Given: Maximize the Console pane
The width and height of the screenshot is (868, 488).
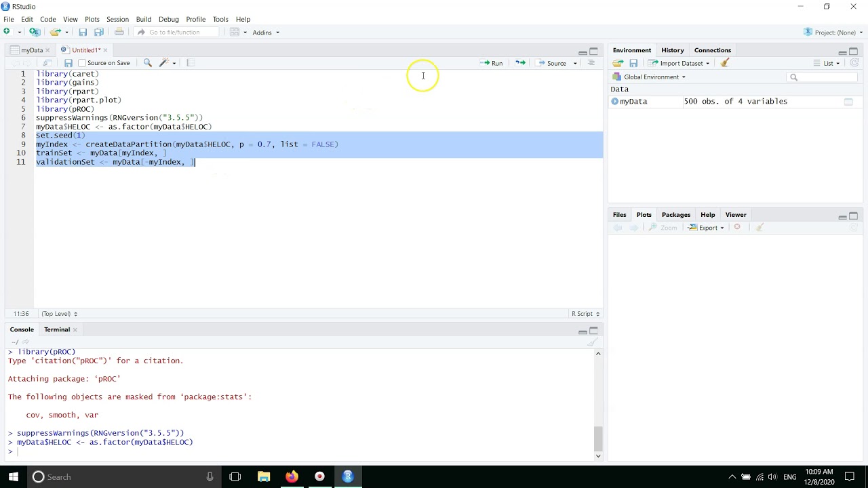Looking at the screenshot, I should [x=594, y=330].
